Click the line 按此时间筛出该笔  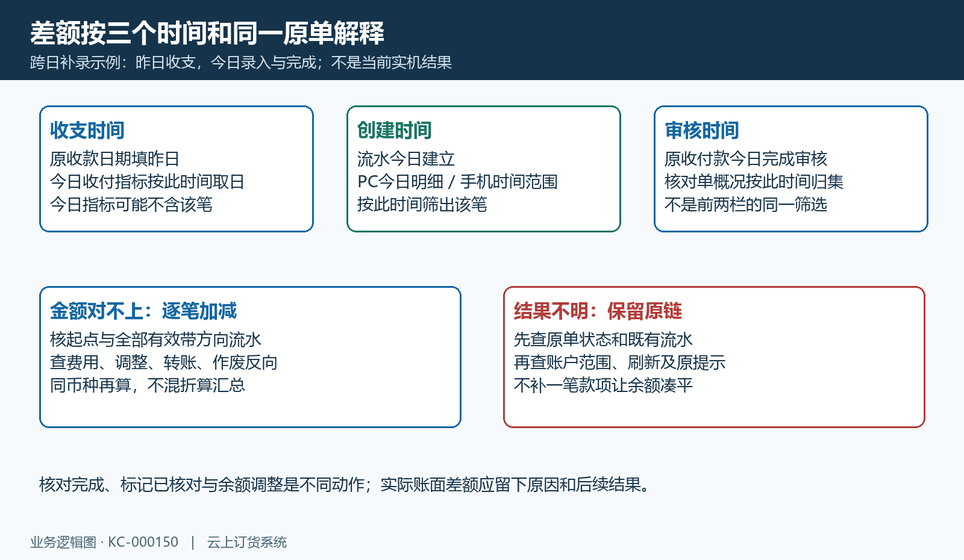tap(422, 205)
